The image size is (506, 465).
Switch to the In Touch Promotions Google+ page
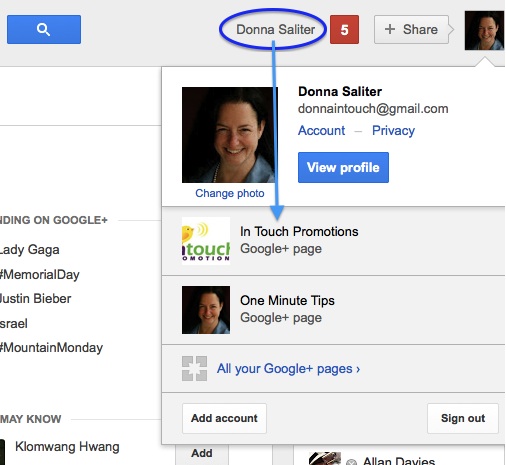pos(333,241)
